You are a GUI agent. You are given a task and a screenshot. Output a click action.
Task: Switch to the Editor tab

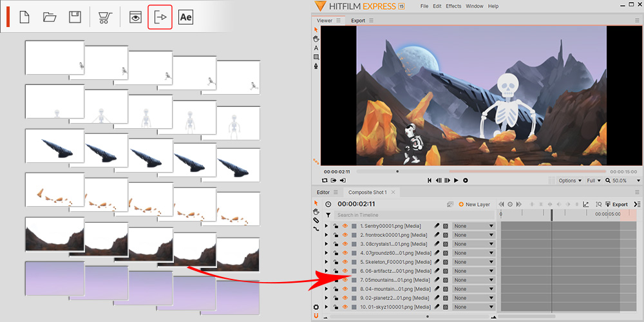pos(323,192)
